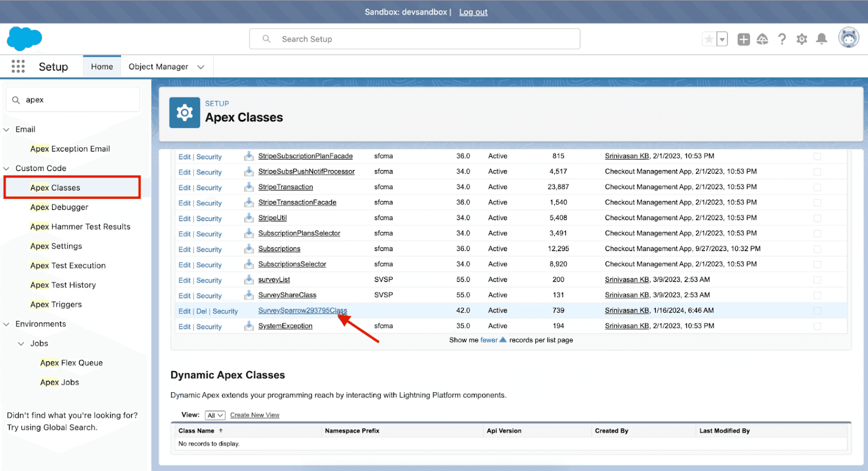The image size is (868, 471).
Task: Click the Salesforce cloud logo
Action: click(x=24, y=39)
